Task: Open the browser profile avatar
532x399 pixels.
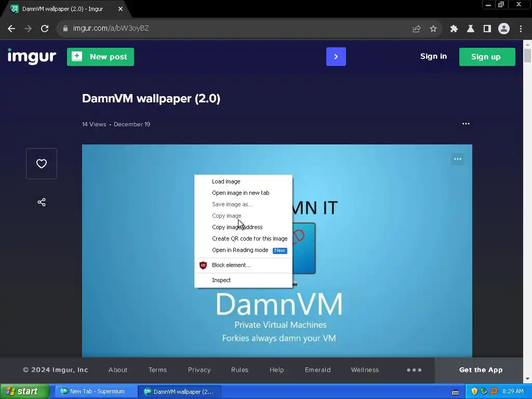Action: click(504, 29)
